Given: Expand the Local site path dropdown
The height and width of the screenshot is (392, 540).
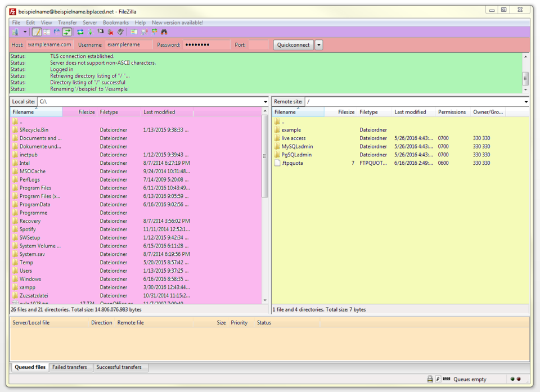Looking at the screenshot, I should click(265, 102).
